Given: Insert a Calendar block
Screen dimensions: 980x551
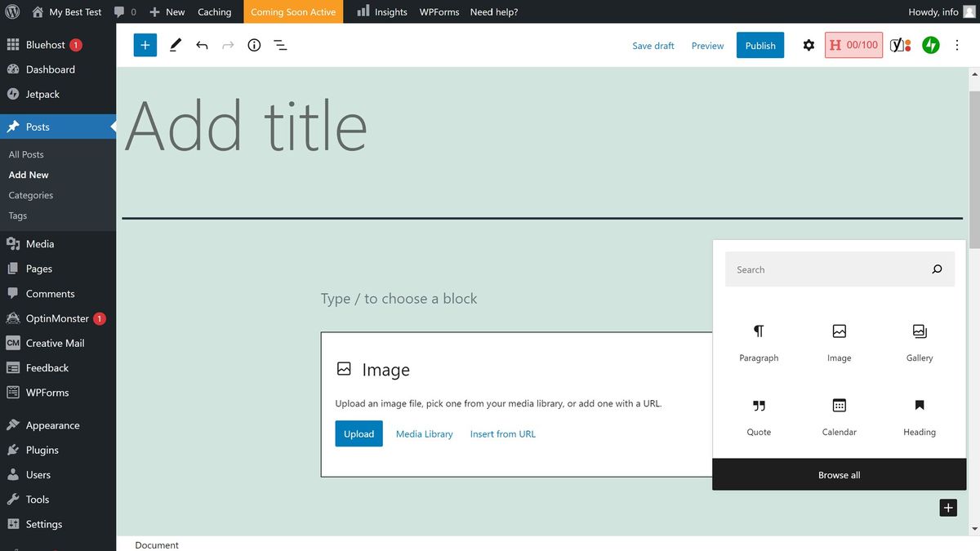Looking at the screenshot, I should (x=839, y=416).
